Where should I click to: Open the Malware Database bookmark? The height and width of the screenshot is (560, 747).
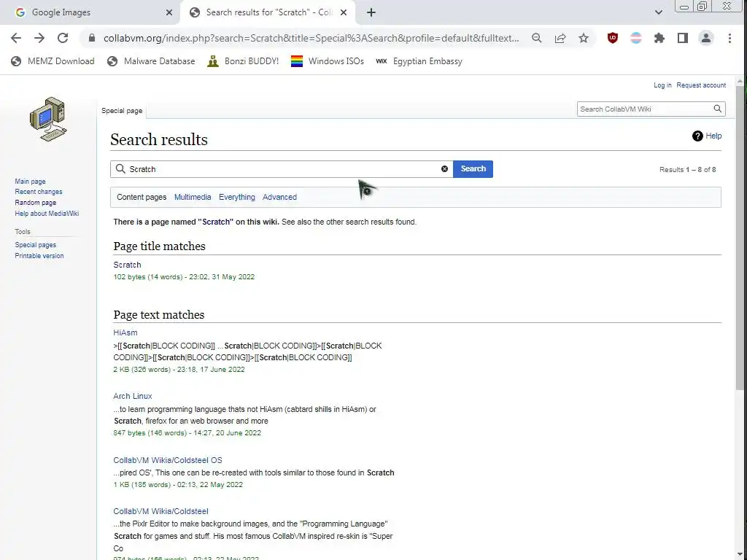(151, 61)
